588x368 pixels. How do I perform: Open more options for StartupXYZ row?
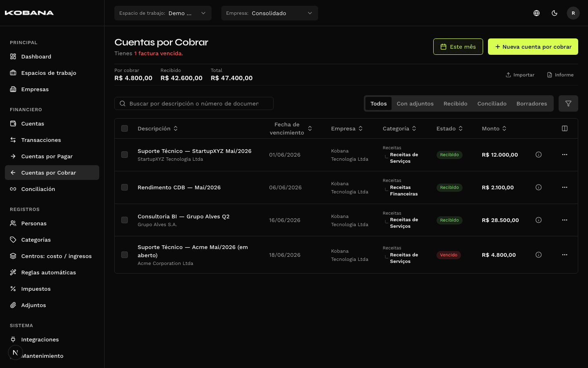565,155
